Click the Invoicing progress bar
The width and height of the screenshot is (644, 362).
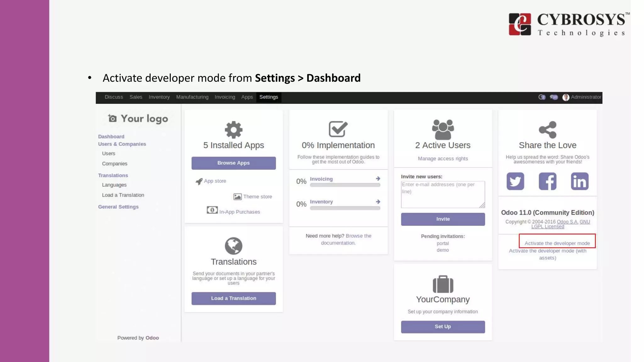pyautogui.click(x=345, y=185)
